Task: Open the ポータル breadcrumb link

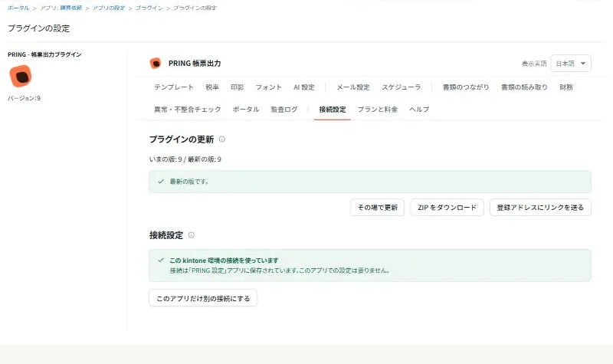Action: click(18, 8)
